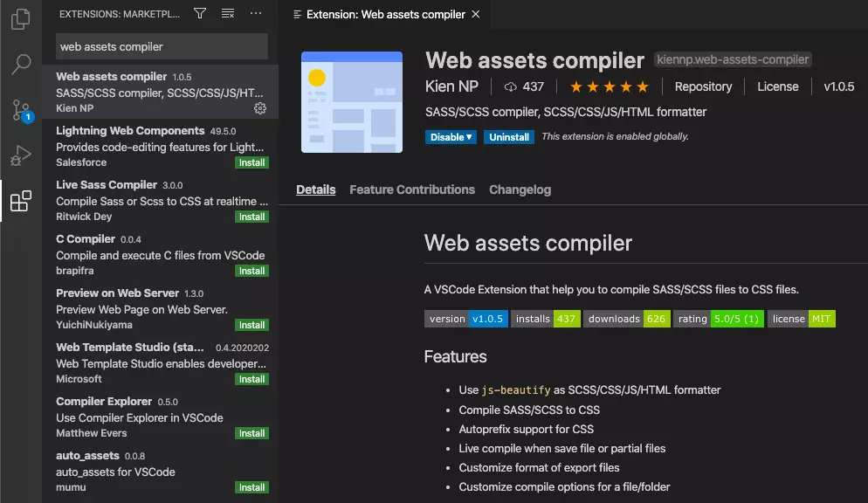Switch to the Changelog tab

[520, 189]
